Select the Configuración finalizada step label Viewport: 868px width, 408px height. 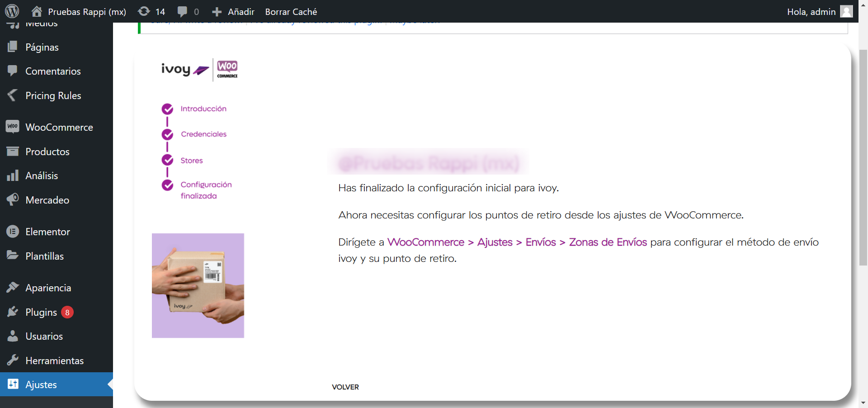click(206, 190)
